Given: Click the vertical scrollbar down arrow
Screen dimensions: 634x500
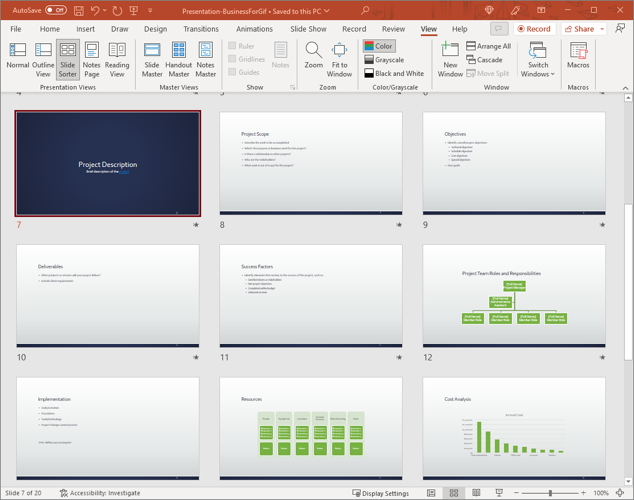Looking at the screenshot, I should (x=628, y=481).
